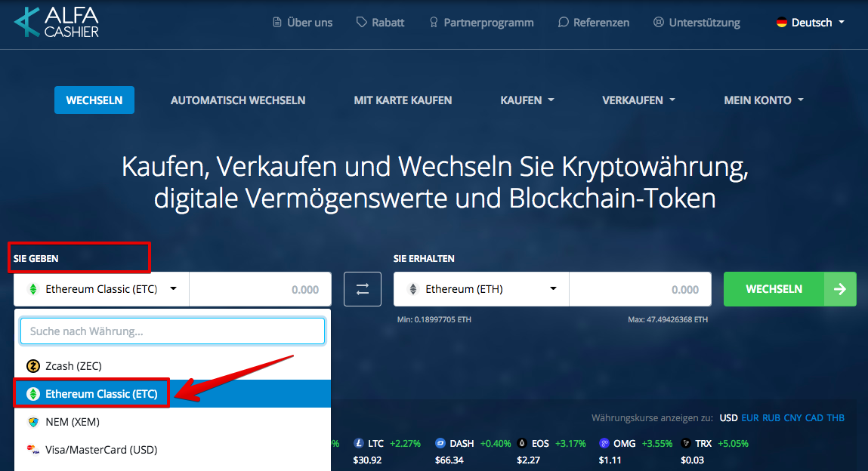Click the Sie Geben amount input field
The width and height of the screenshot is (868, 471).
coord(260,289)
